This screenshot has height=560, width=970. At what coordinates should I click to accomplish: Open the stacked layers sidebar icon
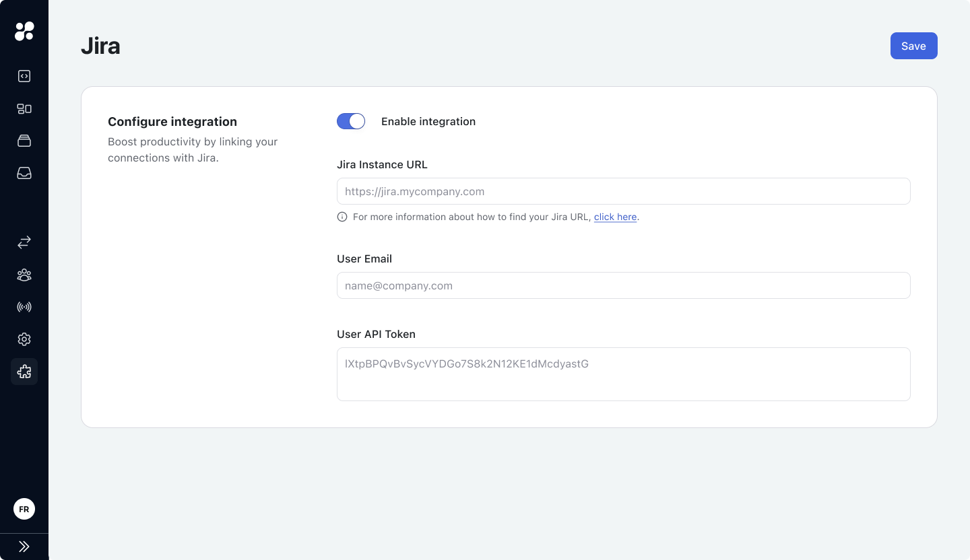coord(24,141)
